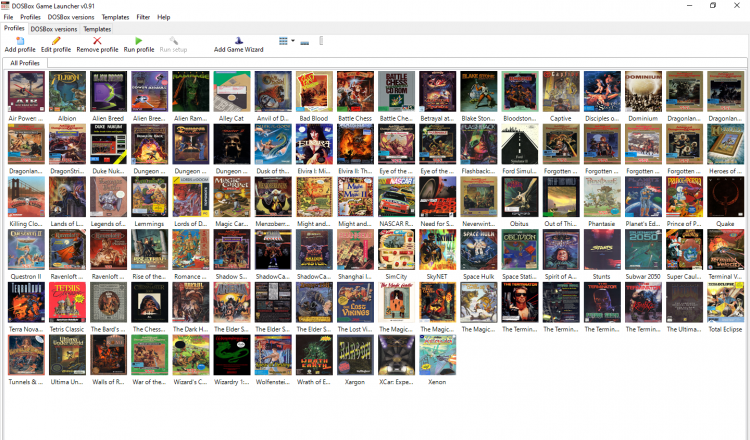Select the Magic Carpet game cover
This screenshot has width=750, height=440.
(x=232, y=197)
